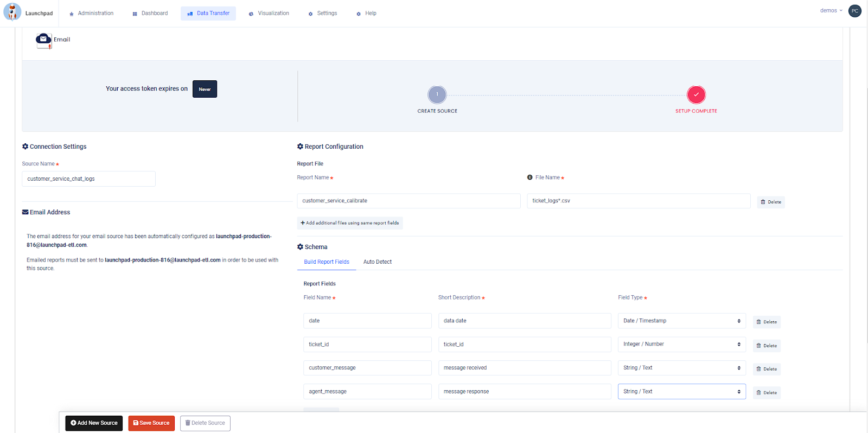Select the Create Source step circle
The height and width of the screenshot is (433, 868).
tap(437, 94)
